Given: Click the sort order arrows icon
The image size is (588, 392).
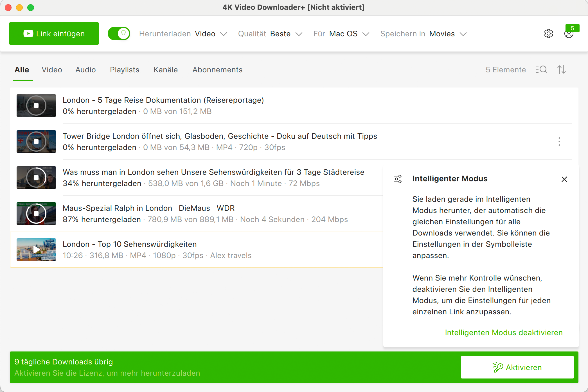Looking at the screenshot, I should click(x=562, y=70).
